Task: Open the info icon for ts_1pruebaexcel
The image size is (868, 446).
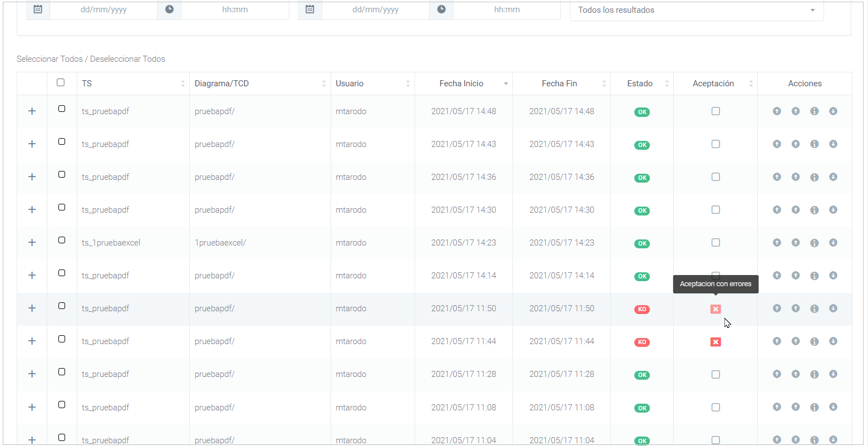Action: click(814, 243)
